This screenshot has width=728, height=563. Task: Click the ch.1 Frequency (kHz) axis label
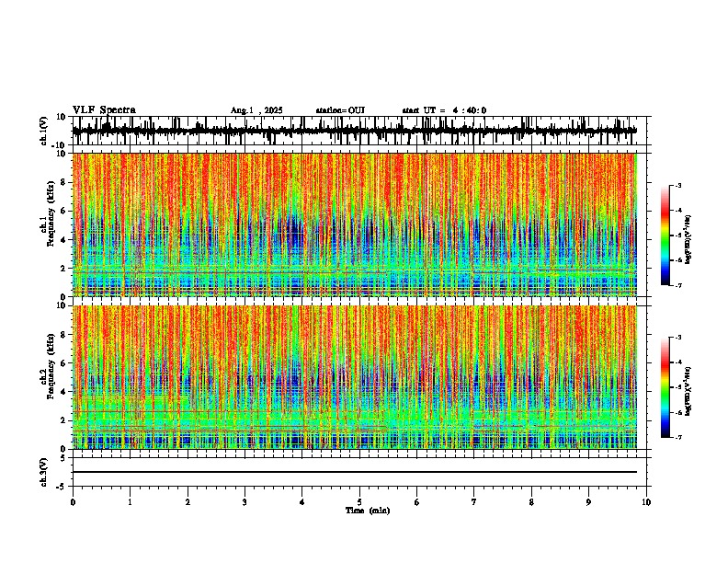tap(48, 213)
